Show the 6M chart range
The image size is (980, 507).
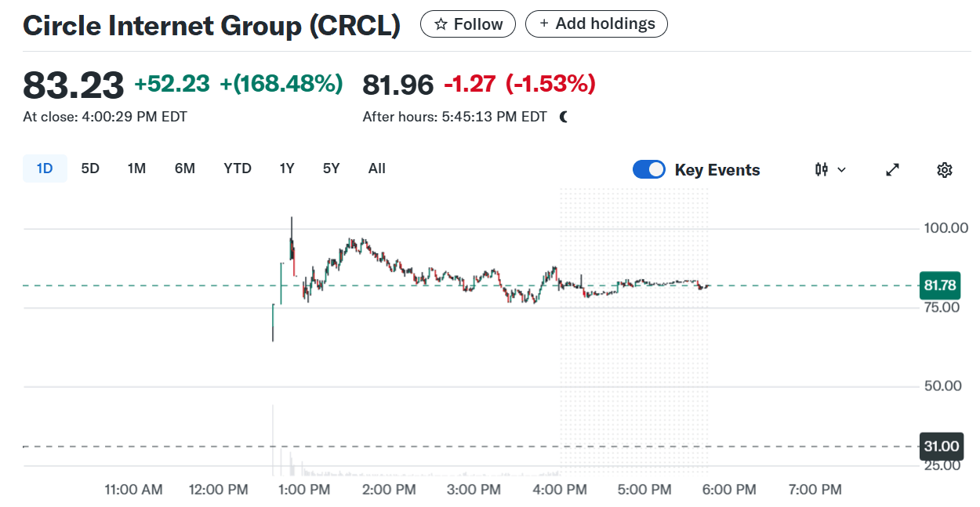(184, 168)
